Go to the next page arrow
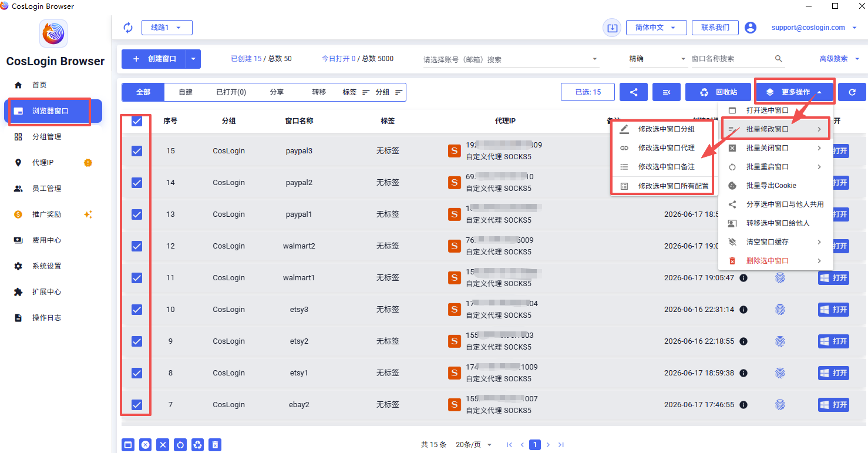Screen dimensions: 868x453 coord(549,445)
